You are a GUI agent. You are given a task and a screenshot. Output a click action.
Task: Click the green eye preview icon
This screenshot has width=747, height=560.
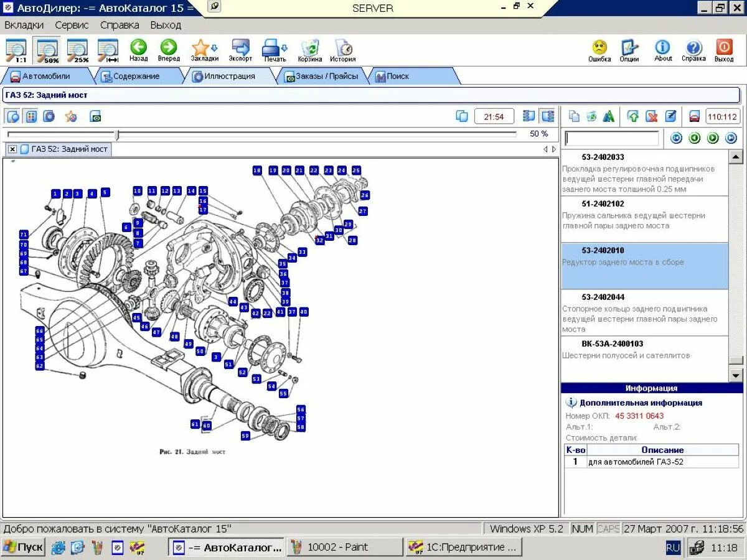pyautogui.click(x=95, y=116)
